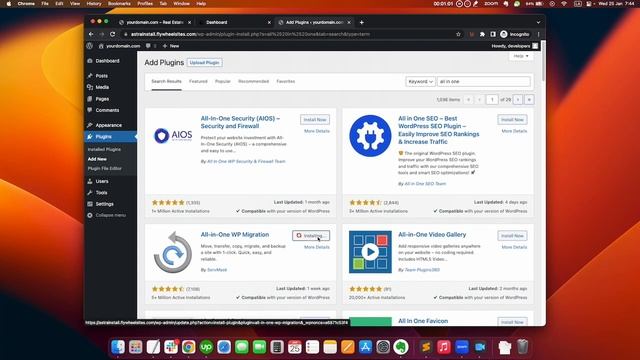
Task: Open yourdomain.com site link in admin bar
Action: [x=119, y=46]
